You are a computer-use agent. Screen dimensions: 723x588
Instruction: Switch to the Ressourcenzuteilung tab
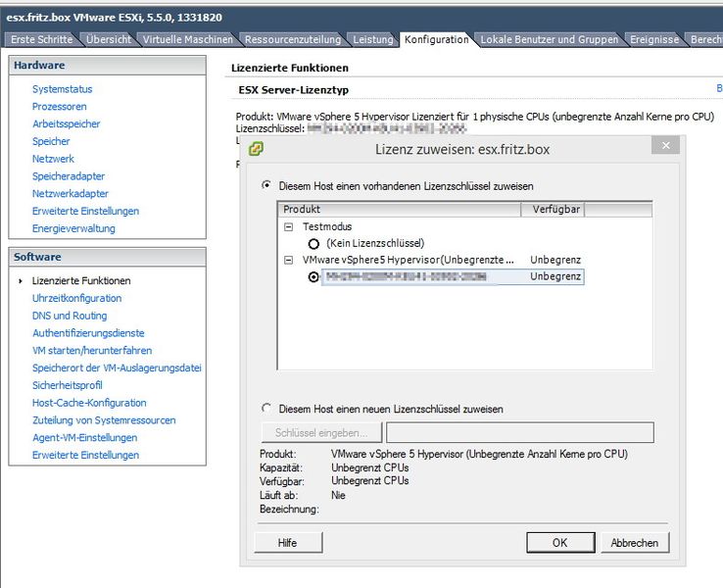pos(293,39)
